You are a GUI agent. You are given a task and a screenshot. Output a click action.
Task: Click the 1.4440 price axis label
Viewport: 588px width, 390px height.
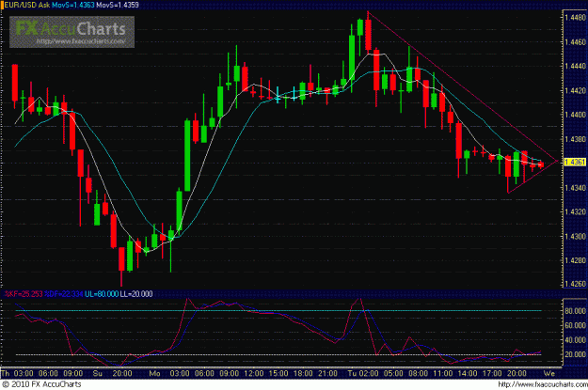(575, 66)
